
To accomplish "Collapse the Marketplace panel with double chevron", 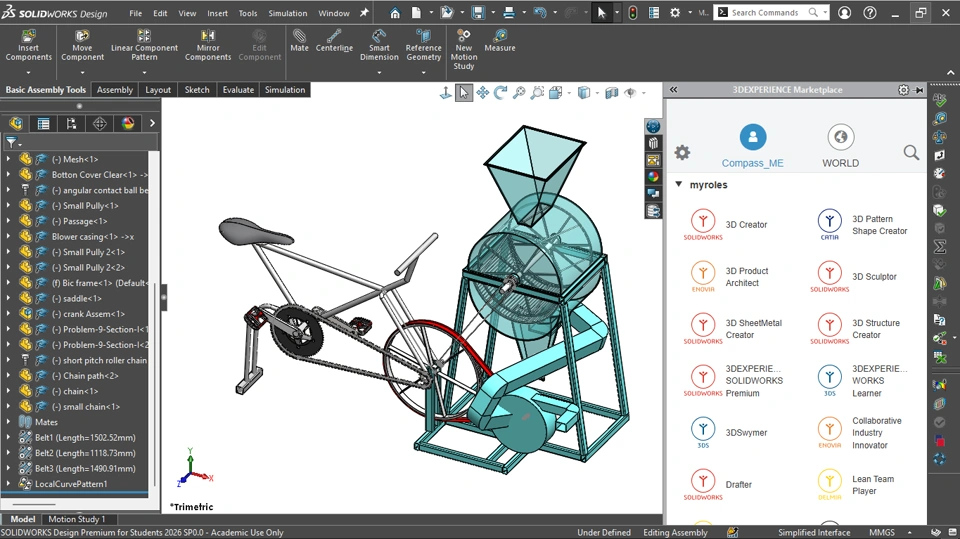I will click(x=673, y=90).
